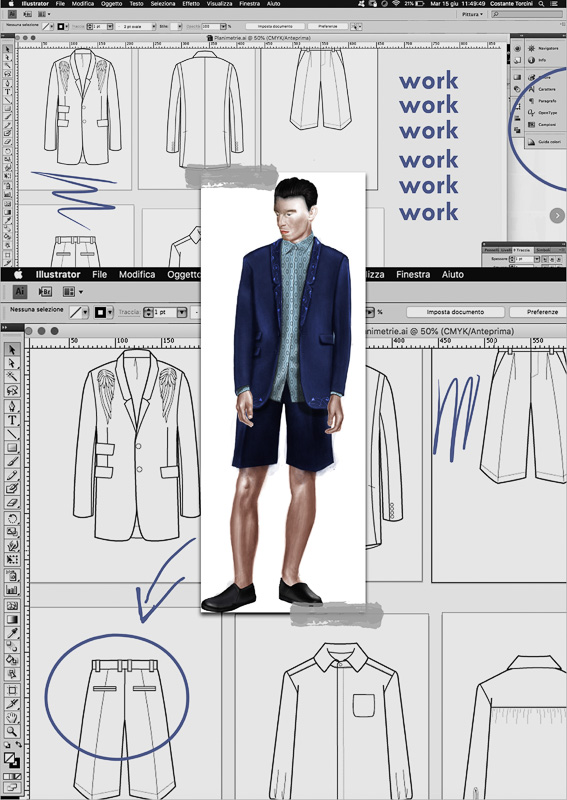Open the Illustrator menu in larger menu bar
The width and height of the screenshot is (567, 800).
pyautogui.click(x=58, y=274)
